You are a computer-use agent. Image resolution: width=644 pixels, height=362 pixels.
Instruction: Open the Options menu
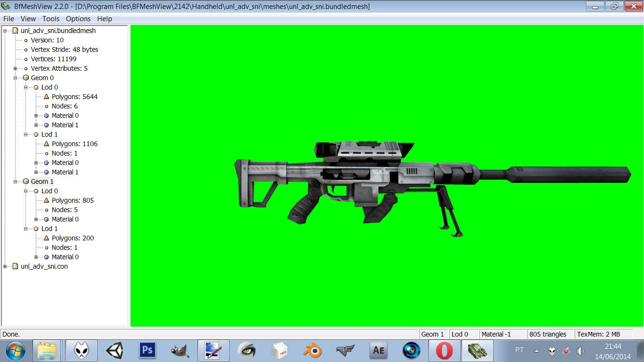click(x=78, y=19)
